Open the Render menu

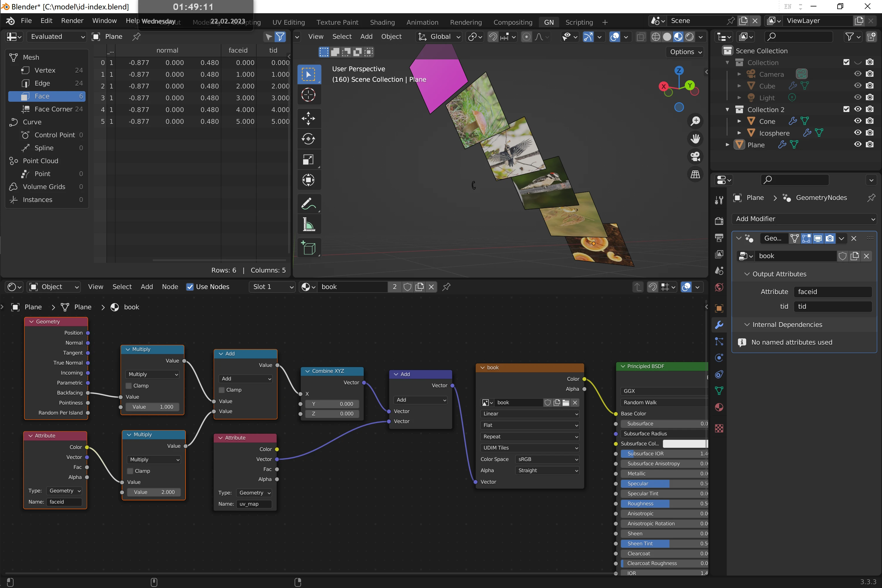(x=72, y=21)
